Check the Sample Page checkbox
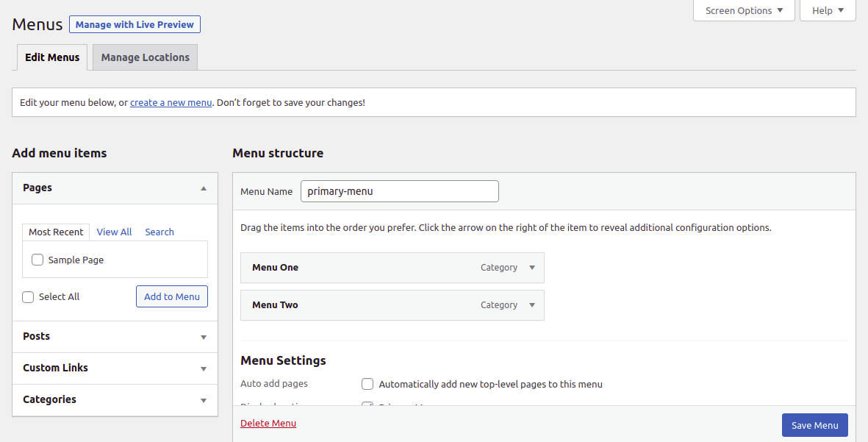This screenshot has width=868, height=442. click(x=37, y=260)
